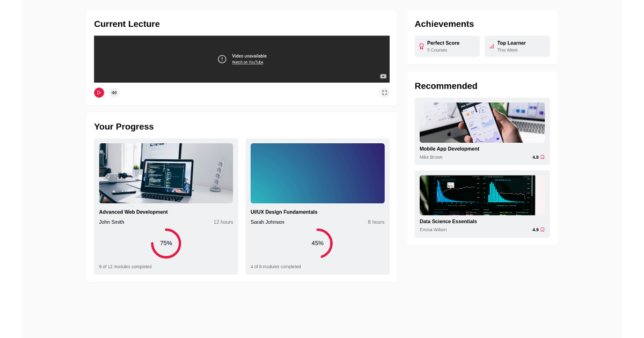Open the Mobile App Development thumbnail
This screenshot has height=338, width=644.
(481, 121)
